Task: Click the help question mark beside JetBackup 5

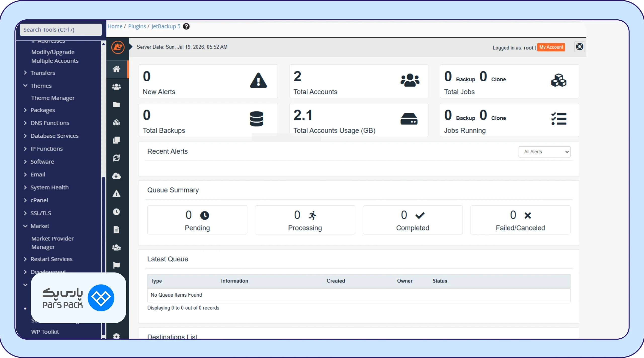Action: [x=186, y=26]
